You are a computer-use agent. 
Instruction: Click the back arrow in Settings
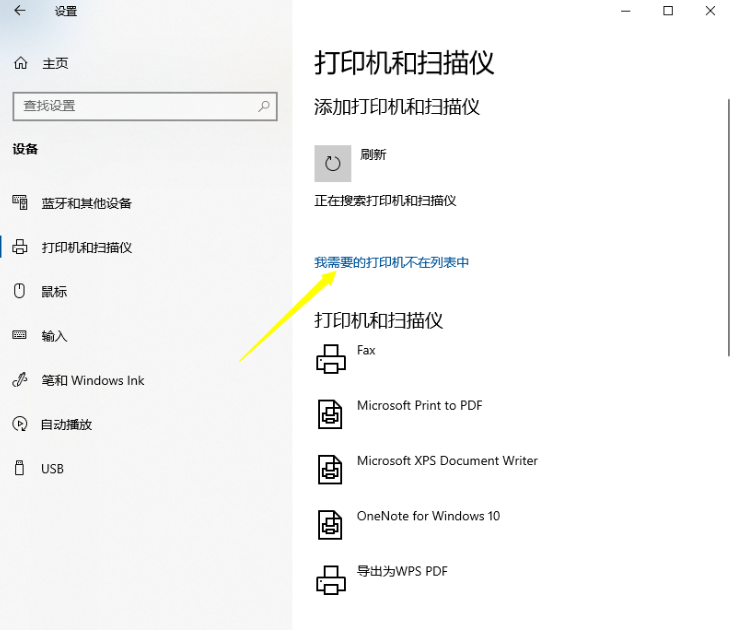(20, 12)
